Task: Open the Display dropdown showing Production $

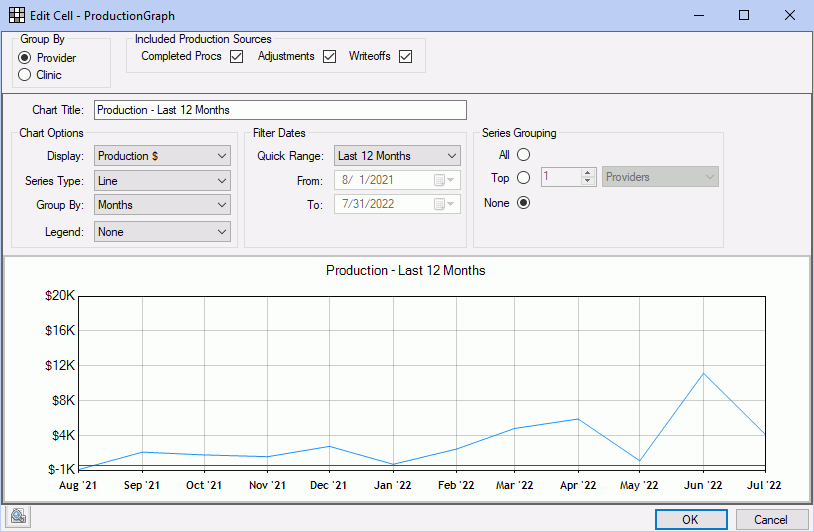Action: [x=162, y=156]
